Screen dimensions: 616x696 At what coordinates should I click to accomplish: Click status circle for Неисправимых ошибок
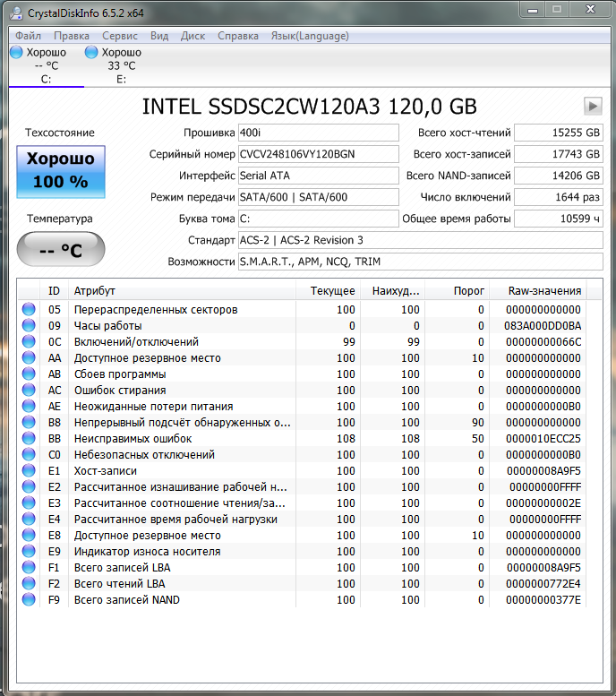(x=29, y=438)
